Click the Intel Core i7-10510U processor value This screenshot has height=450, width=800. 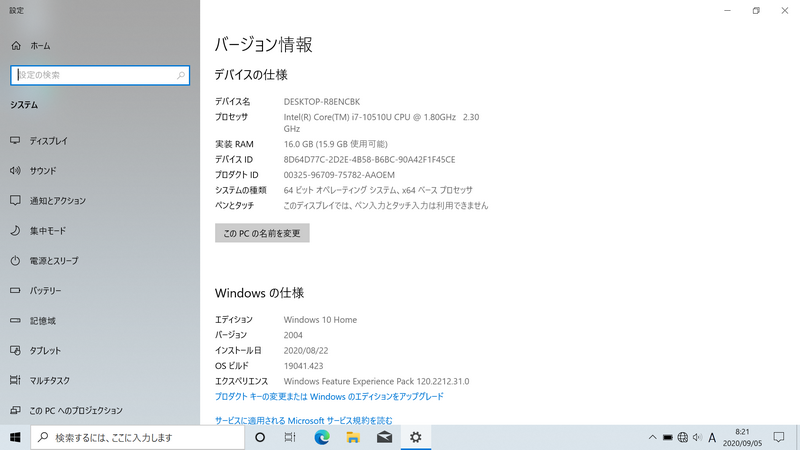tap(381, 122)
